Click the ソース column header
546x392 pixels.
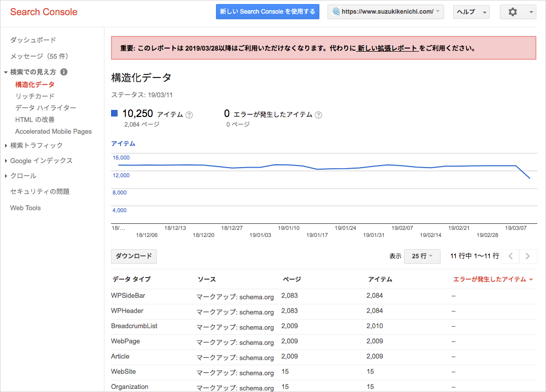tap(207, 279)
